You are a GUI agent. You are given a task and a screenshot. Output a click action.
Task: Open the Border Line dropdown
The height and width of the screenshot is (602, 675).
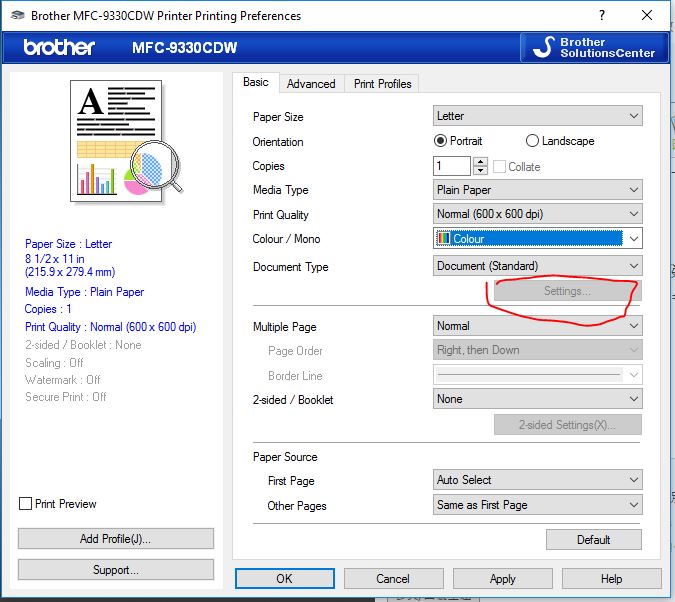click(538, 375)
